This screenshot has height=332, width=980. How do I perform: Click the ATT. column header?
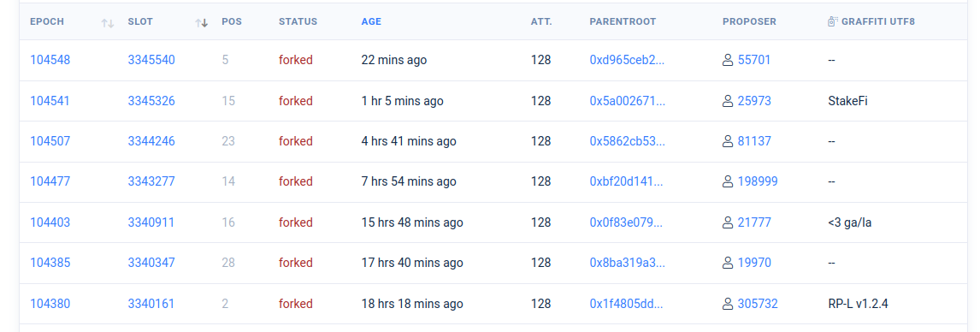[x=541, y=22]
